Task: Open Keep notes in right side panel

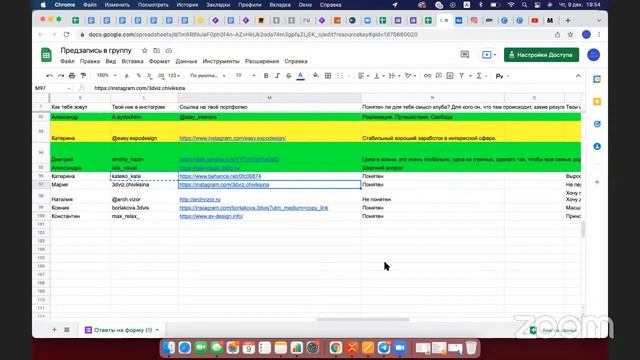Action: 597,102
